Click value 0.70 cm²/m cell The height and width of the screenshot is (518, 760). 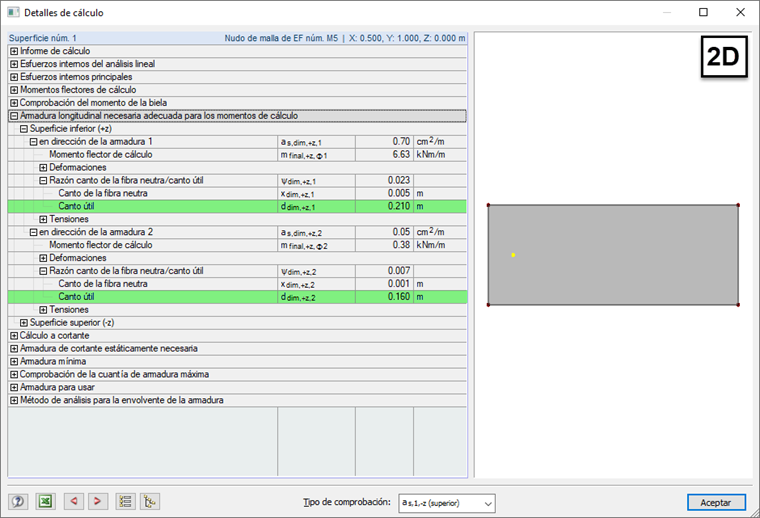[x=384, y=141]
